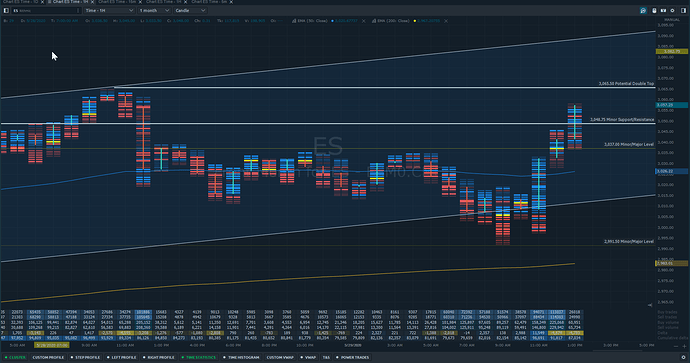Toggle the left sidebar panel icon
The width and height of the screenshot is (690, 363).
6,10
